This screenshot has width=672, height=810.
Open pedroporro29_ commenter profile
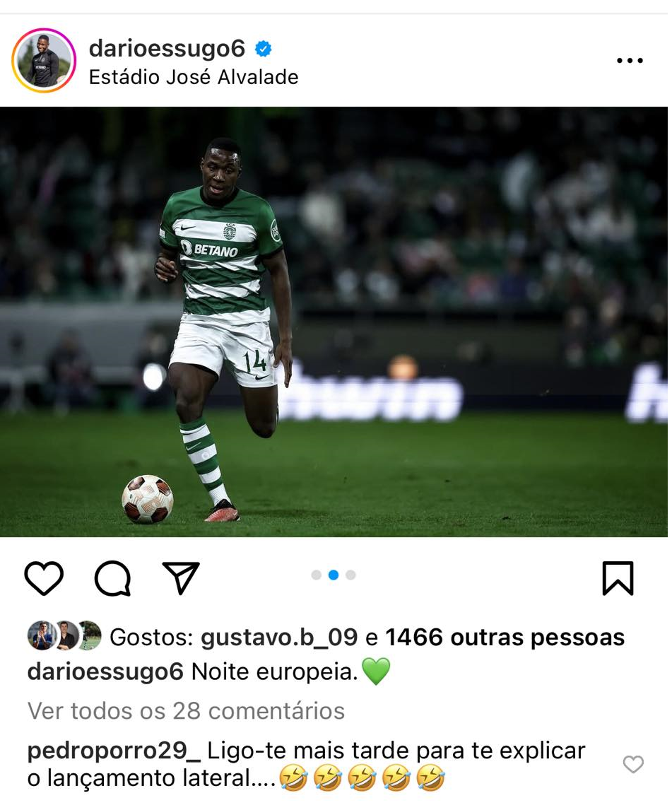(114, 751)
